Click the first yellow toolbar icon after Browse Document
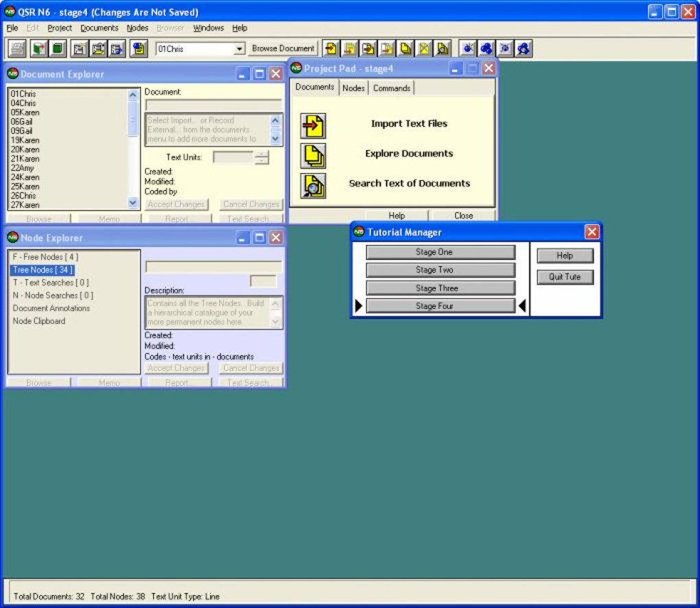The width and height of the screenshot is (700, 608). pos(331,49)
